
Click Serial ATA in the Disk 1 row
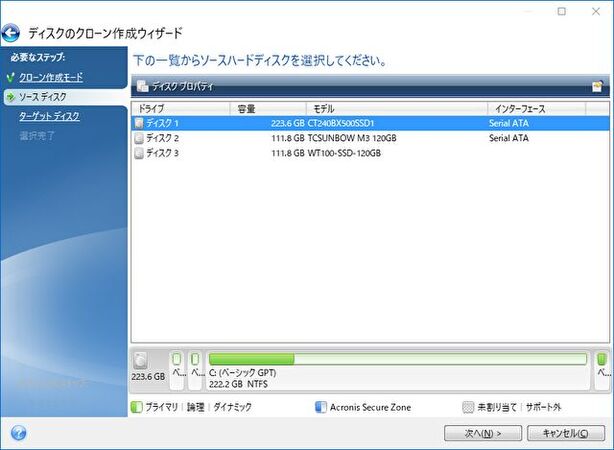509,123
